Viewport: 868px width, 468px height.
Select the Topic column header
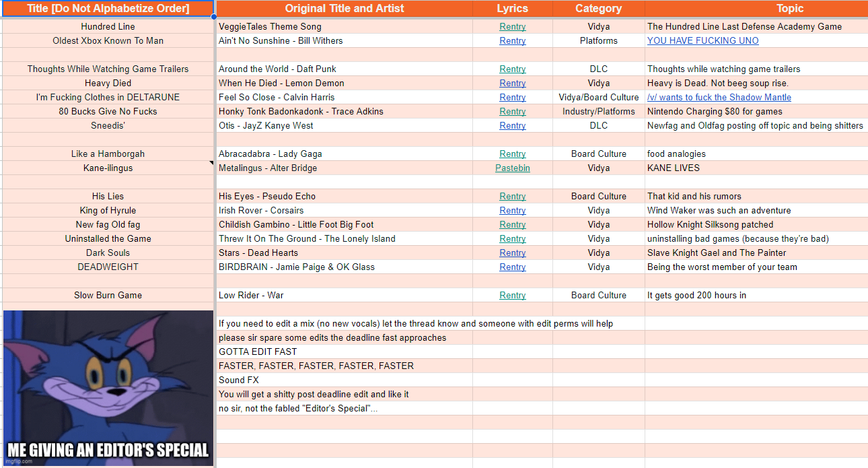756,9
